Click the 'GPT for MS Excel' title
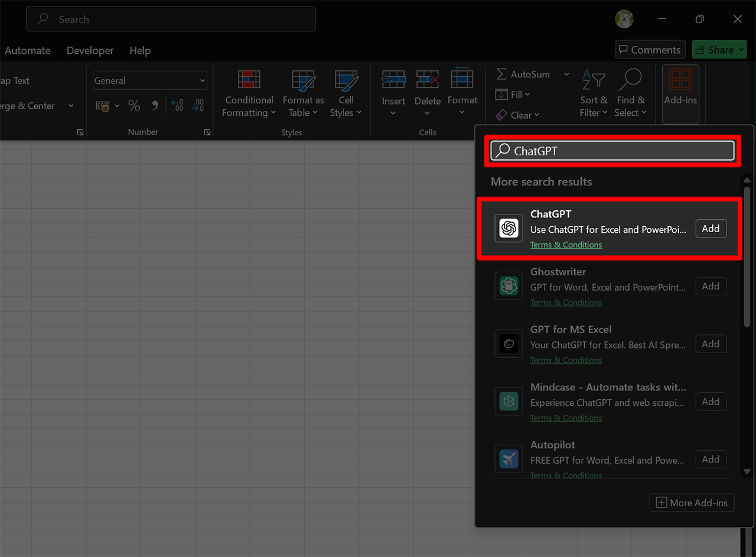756x557 pixels. tap(571, 330)
